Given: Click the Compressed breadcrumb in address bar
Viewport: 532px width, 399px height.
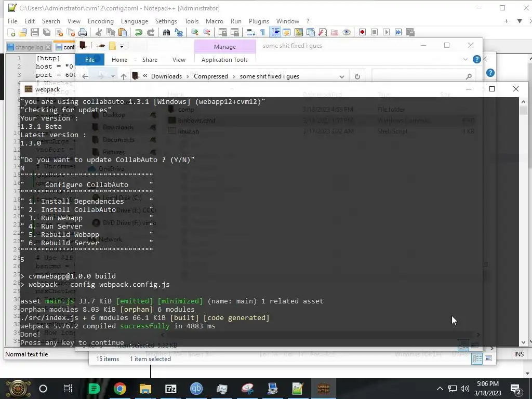Looking at the screenshot, I should (211, 76).
